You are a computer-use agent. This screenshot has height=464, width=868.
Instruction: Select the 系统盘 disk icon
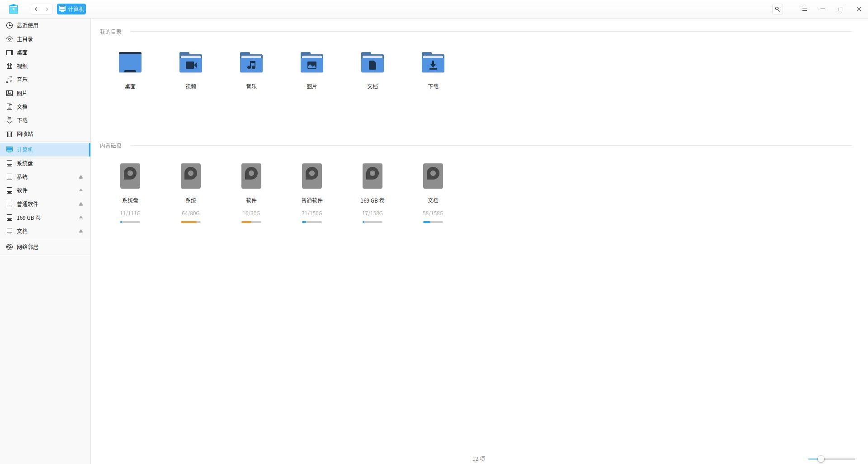pyautogui.click(x=130, y=176)
